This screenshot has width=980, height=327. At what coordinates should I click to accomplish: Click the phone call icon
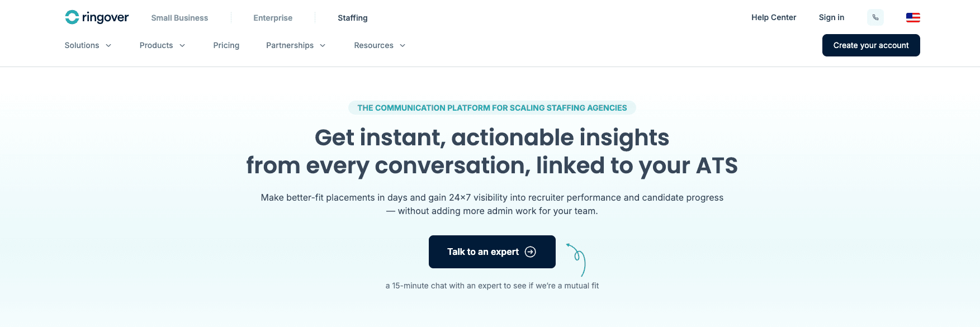coord(875,17)
